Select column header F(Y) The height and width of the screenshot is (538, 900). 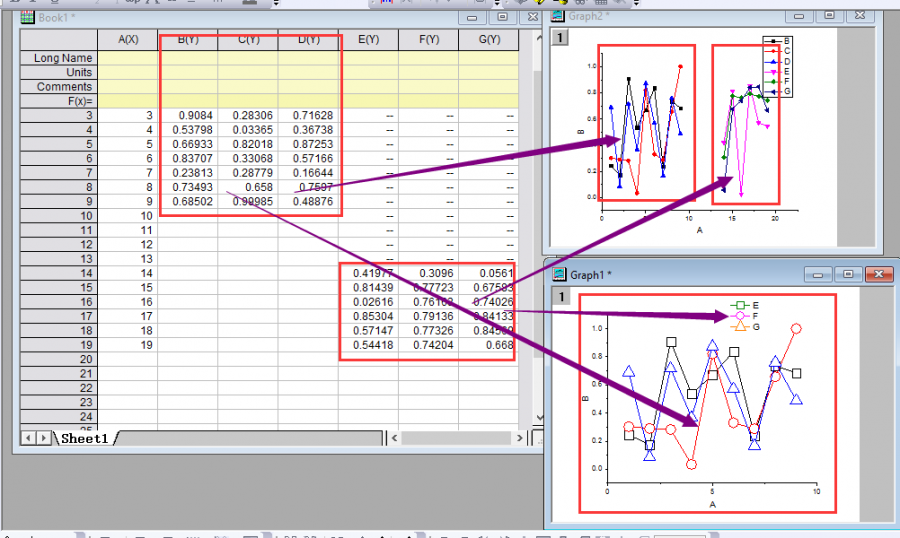click(x=429, y=40)
